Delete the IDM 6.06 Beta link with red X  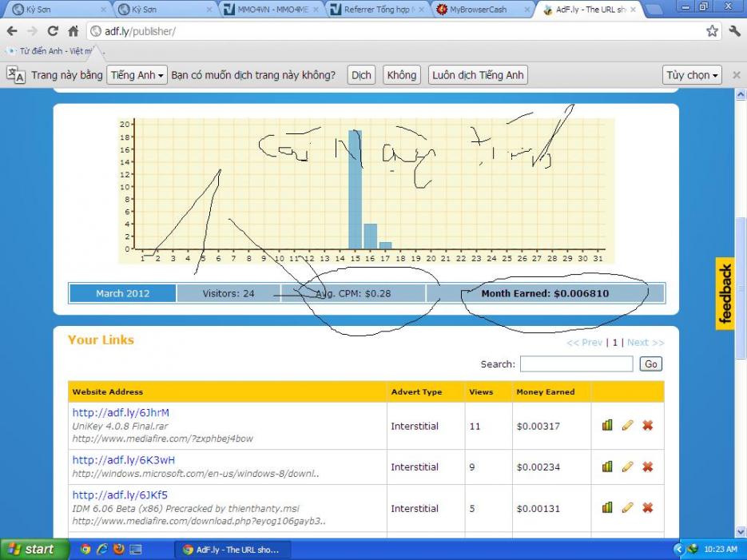pyautogui.click(x=647, y=507)
